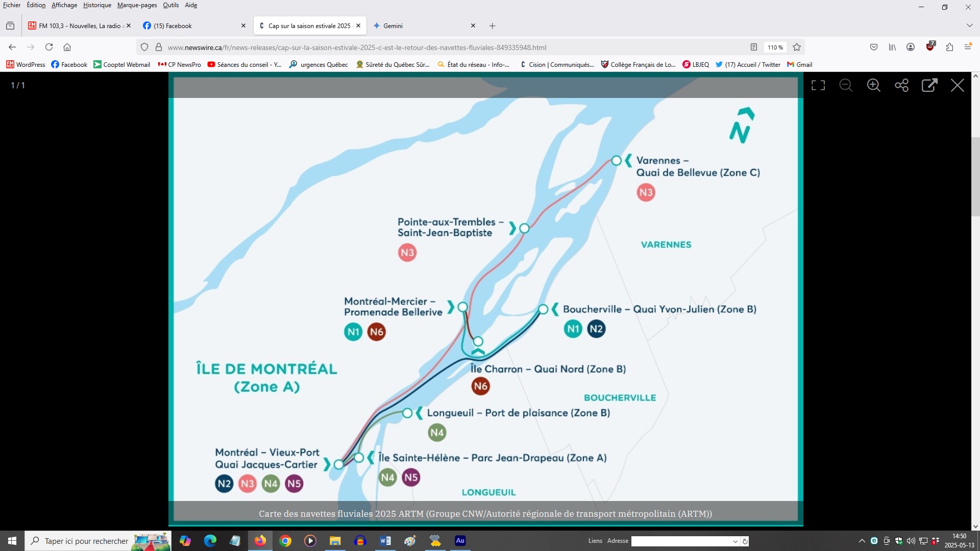This screenshot has height=551, width=980.
Task: Click the 110% zoom level indicator
Action: point(775,47)
